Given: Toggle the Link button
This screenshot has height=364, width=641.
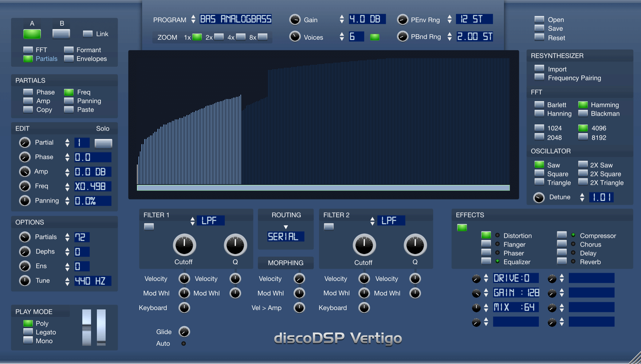Looking at the screenshot, I should click(x=88, y=34).
